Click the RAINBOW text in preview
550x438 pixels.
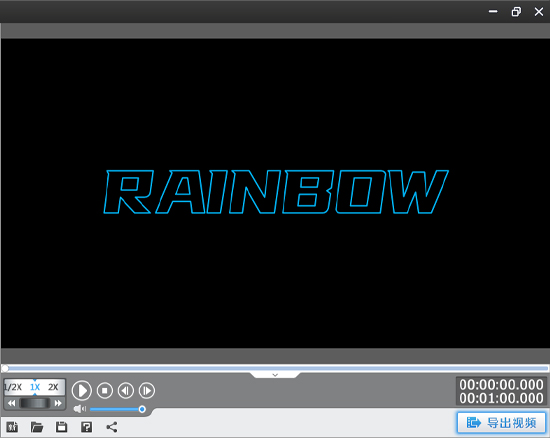click(276, 192)
